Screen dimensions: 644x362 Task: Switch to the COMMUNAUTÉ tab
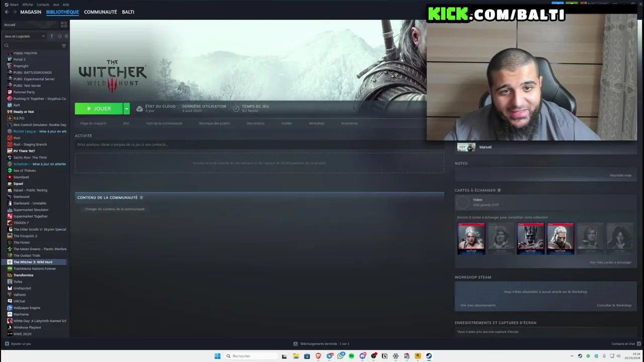pyautogui.click(x=101, y=12)
